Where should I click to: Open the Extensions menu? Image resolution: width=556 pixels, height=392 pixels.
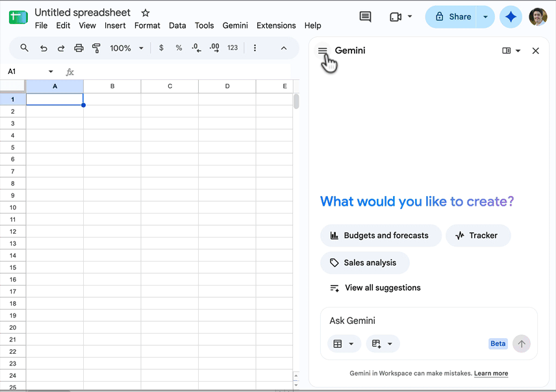point(276,25)
